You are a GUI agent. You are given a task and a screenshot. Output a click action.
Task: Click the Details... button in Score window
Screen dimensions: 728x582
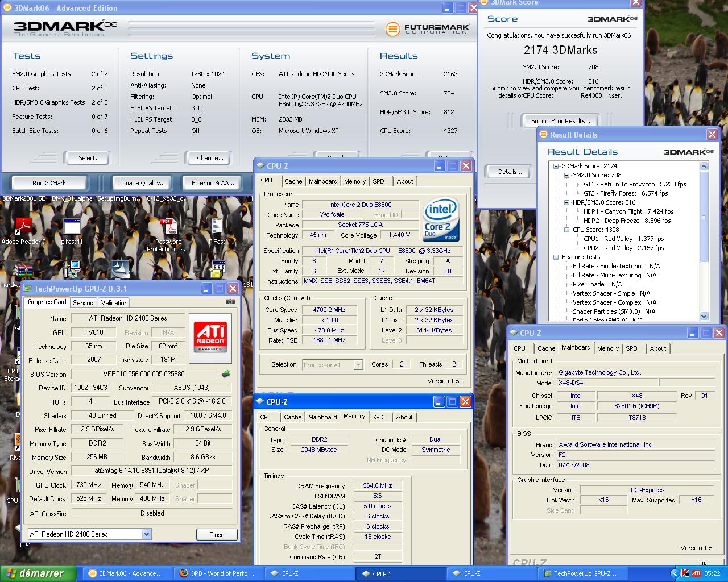coord(510,172)
